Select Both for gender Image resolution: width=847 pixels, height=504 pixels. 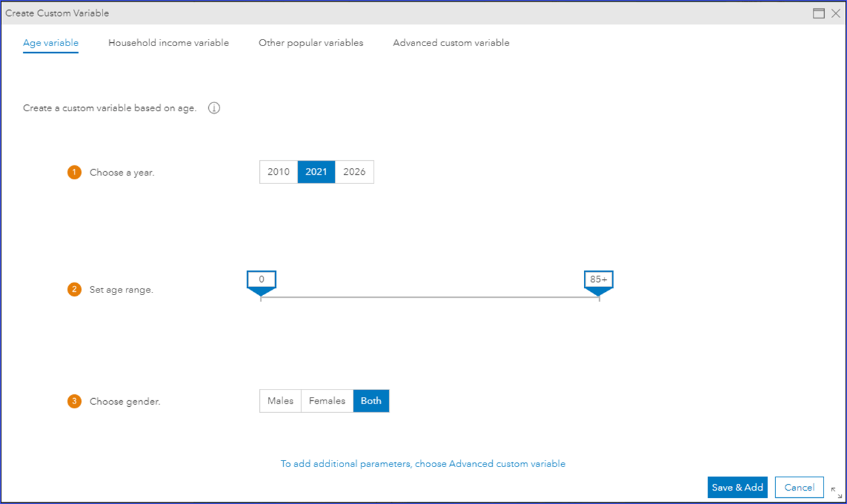coord(371,400)
